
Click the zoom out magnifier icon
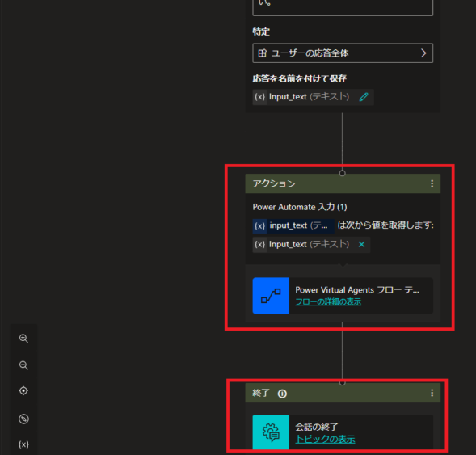tap(23, 364)
